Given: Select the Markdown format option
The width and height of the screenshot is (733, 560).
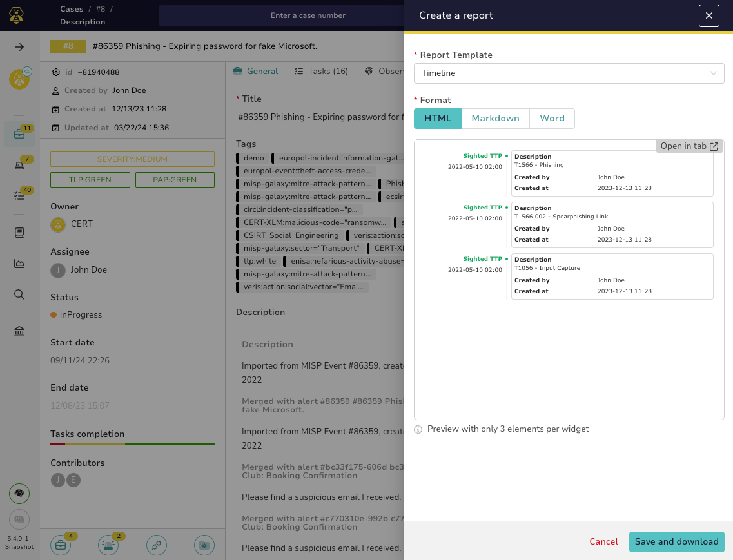Looking at the screenshot, I should point(495,118).
